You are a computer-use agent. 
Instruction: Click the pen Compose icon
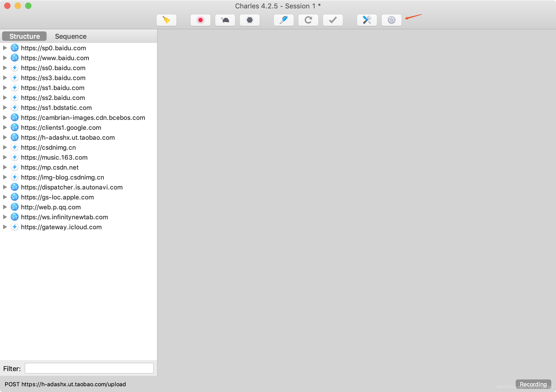pyautogui.click(x=284, y=20)
